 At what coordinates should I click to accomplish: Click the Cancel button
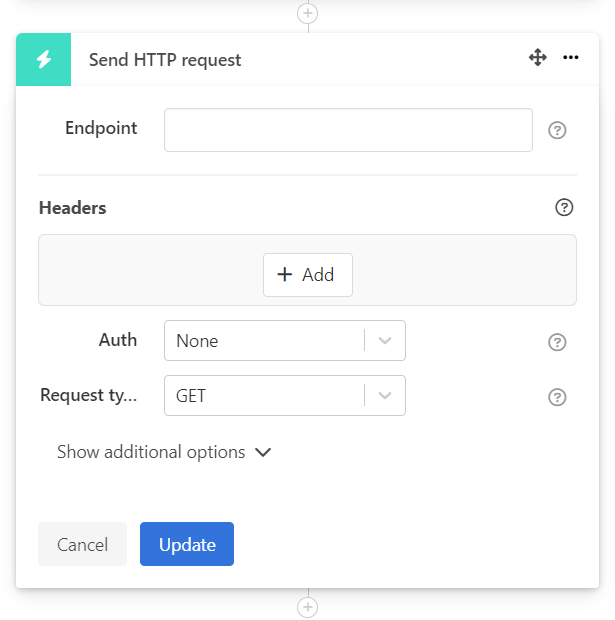coord(82,544)
